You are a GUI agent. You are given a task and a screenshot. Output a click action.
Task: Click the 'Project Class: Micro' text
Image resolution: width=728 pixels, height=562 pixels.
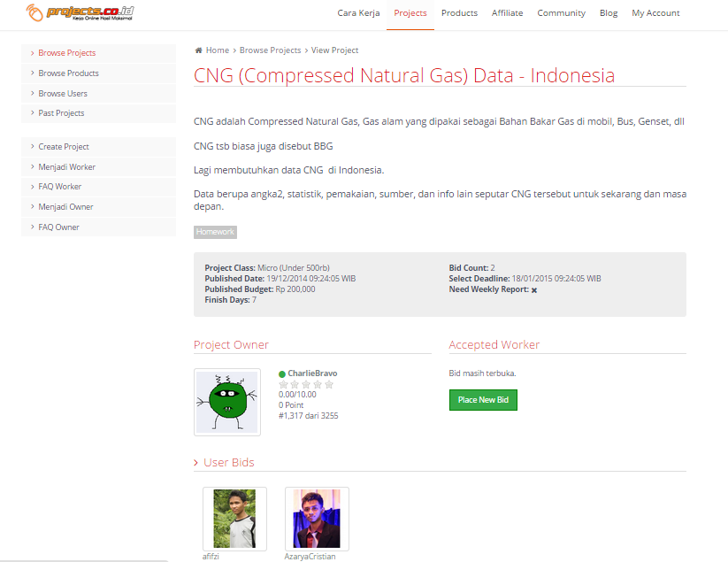tap(267, 268)
